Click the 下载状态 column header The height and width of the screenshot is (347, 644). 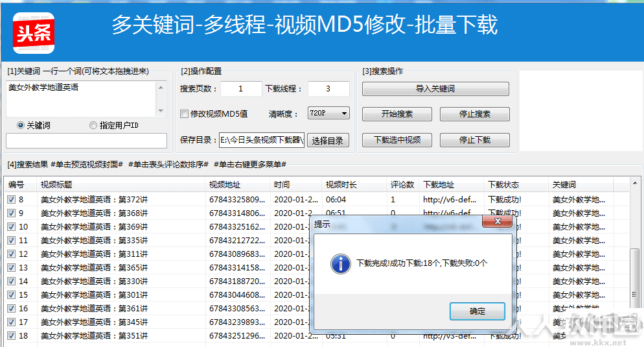[516, 185]
